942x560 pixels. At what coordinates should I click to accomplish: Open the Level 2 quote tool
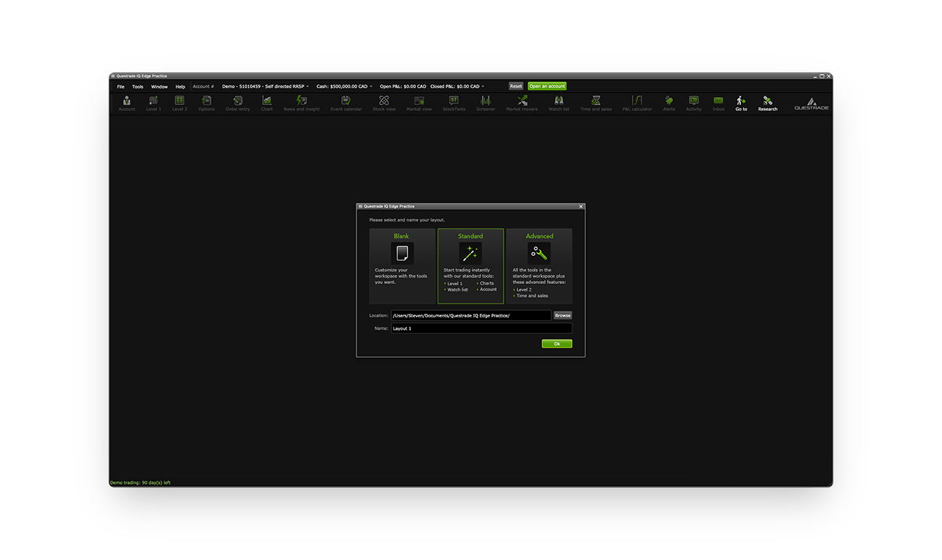(x=180, y=103)
